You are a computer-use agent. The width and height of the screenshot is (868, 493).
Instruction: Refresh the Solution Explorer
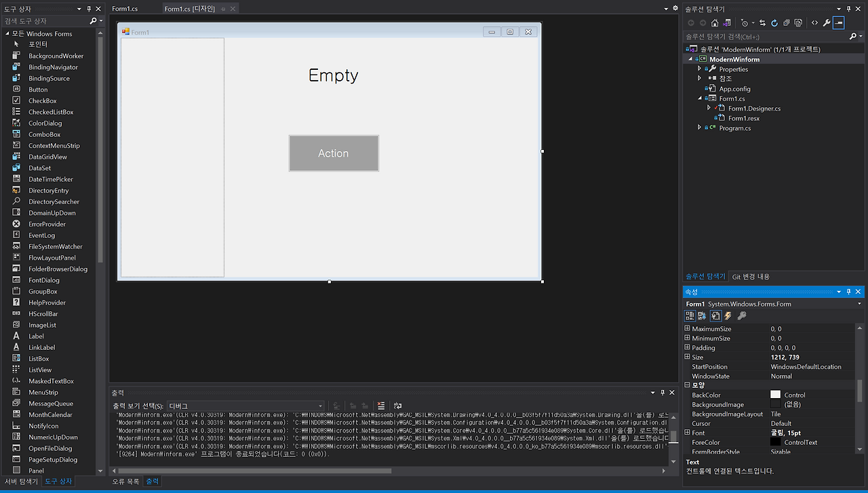(775, 22)
